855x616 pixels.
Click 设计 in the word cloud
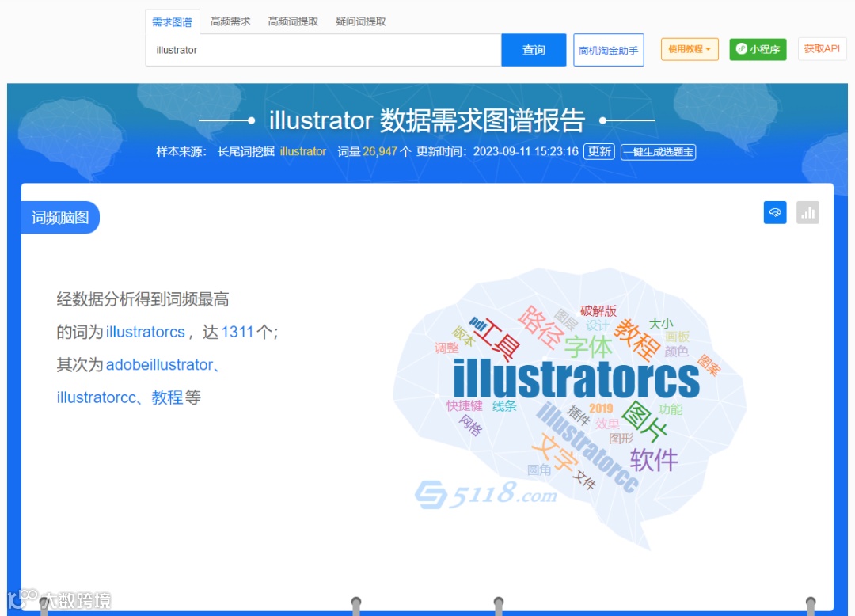coord(597,325)
